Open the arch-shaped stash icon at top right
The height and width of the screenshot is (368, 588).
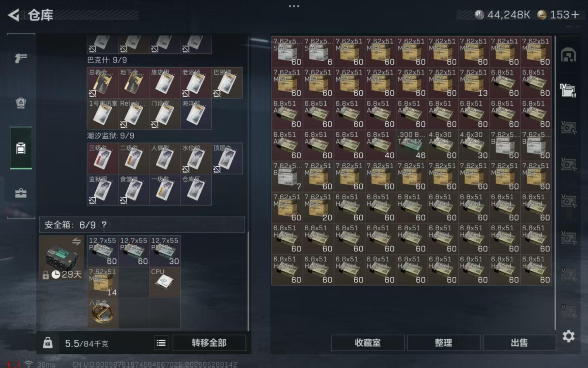[x=568, y=55]
